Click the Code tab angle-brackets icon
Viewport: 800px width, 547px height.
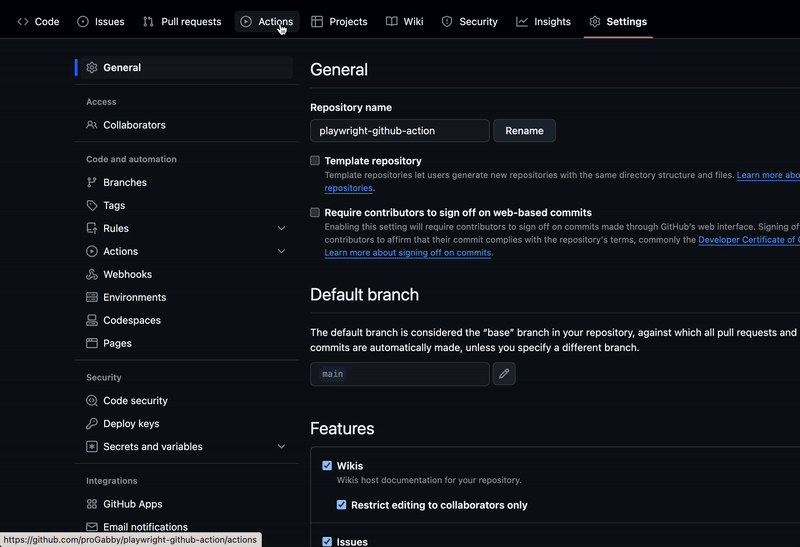click(23, 21)
